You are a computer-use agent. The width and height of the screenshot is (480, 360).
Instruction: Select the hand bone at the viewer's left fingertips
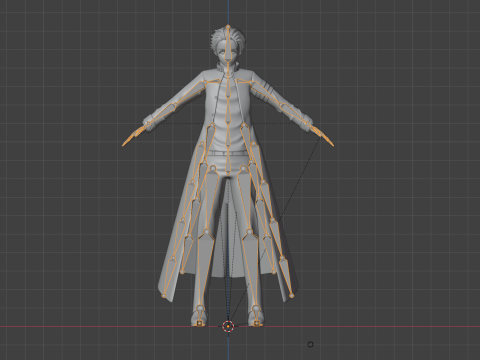pos(134,135)
